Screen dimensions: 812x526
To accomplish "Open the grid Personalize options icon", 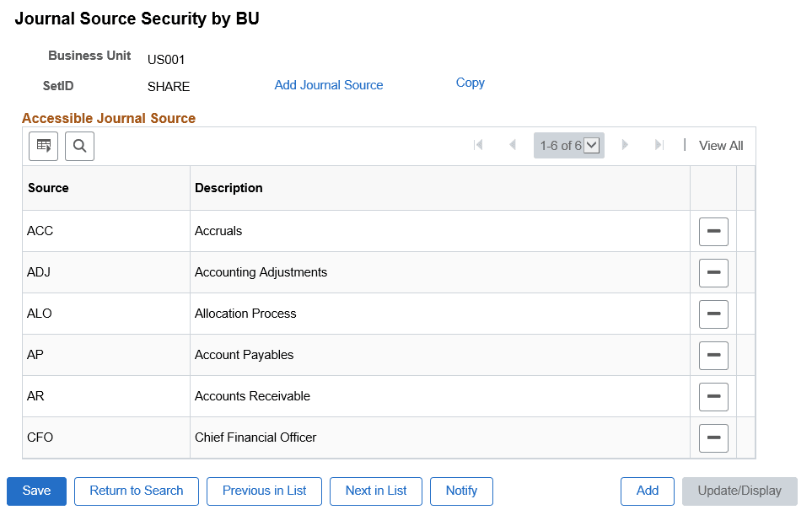I will (43, 146).
